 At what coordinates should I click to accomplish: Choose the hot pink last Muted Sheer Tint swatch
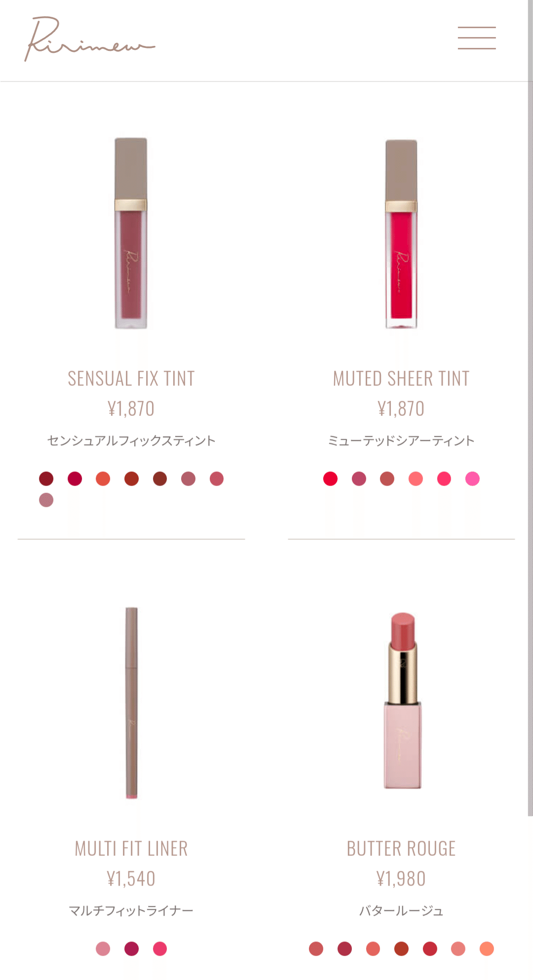472,479
